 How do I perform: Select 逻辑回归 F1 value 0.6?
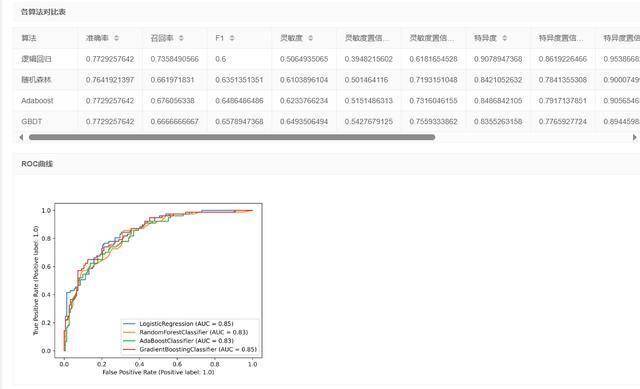point(220,59)
